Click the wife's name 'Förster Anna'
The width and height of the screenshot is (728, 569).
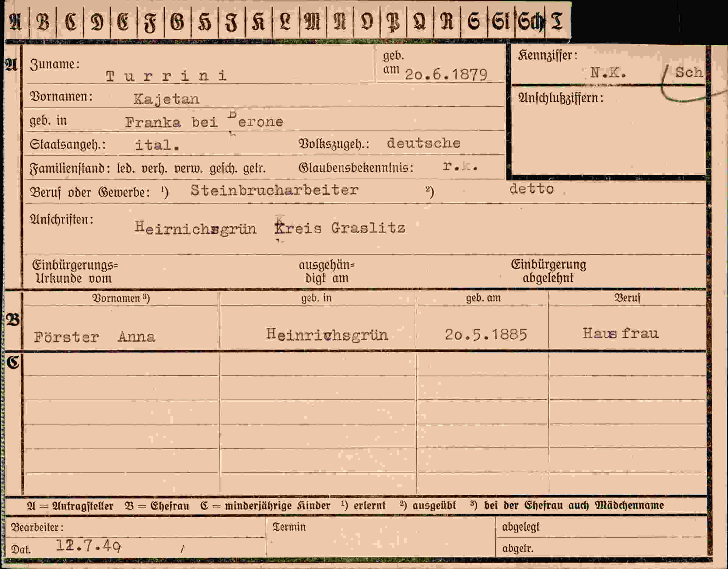point(95,337)
